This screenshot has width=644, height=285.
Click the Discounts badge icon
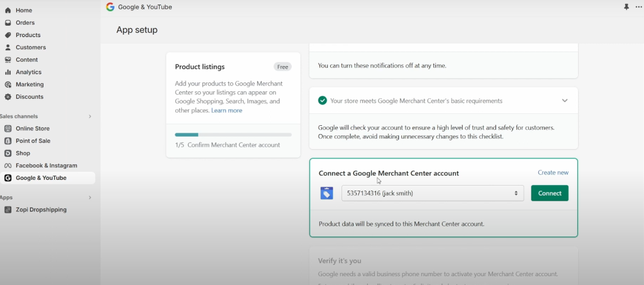pos(8,97)
